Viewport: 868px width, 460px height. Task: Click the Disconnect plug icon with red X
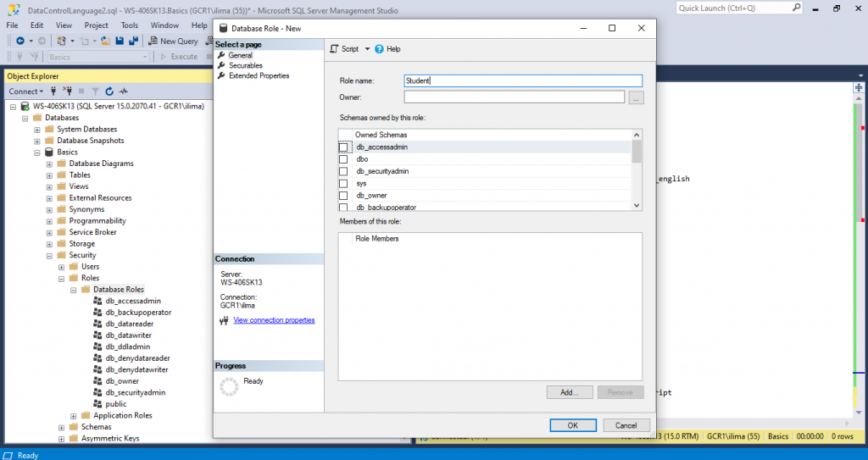tap(68, 91)
